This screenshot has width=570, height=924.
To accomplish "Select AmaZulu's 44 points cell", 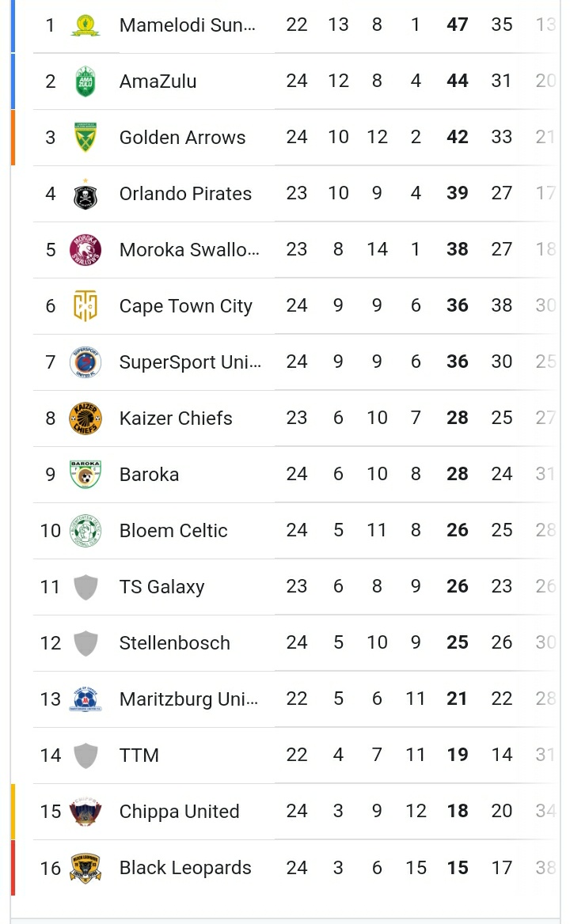I will click(458, 81).
